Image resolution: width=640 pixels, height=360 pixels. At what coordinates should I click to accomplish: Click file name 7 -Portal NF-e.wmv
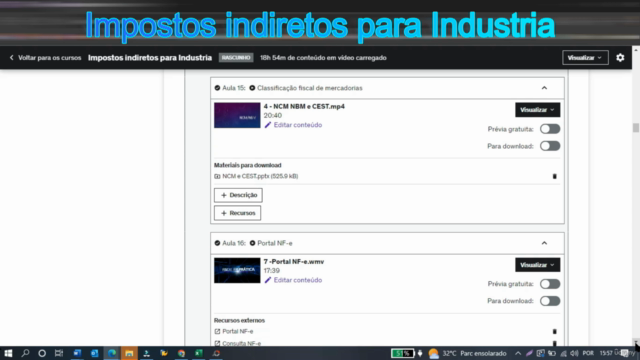click(x=294, y=262)
